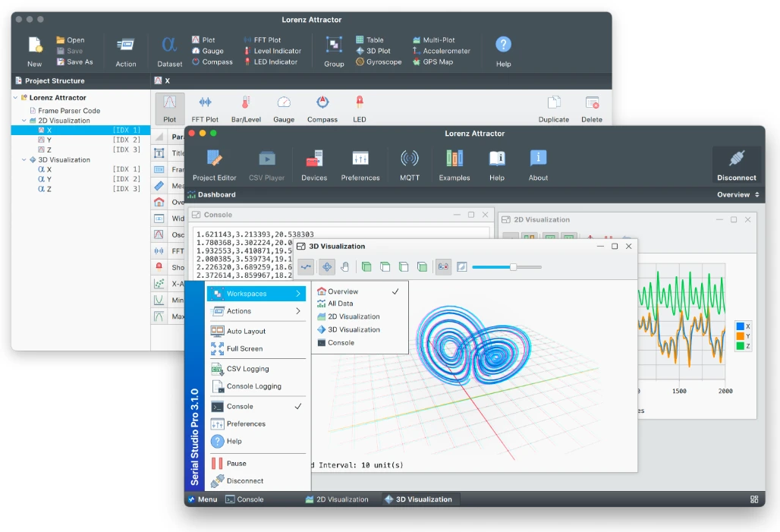The height and width of the screenshot is (532, 780).
Task: Toggle the FFT Plot dataset option
Action: pos(205,109)
